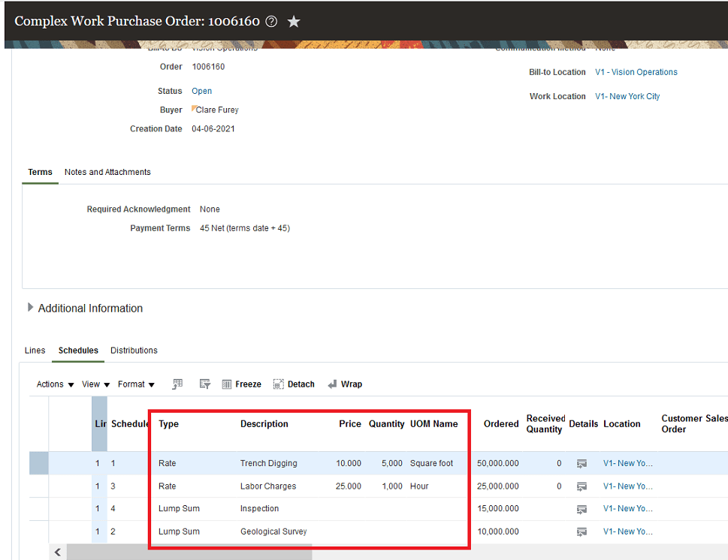Click the left arrow of the horizontal scrollbar

[x=57, y=552]
